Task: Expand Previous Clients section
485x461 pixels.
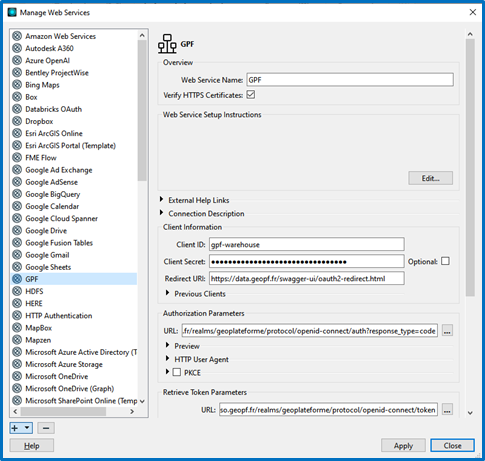Action: pos(168,293)
